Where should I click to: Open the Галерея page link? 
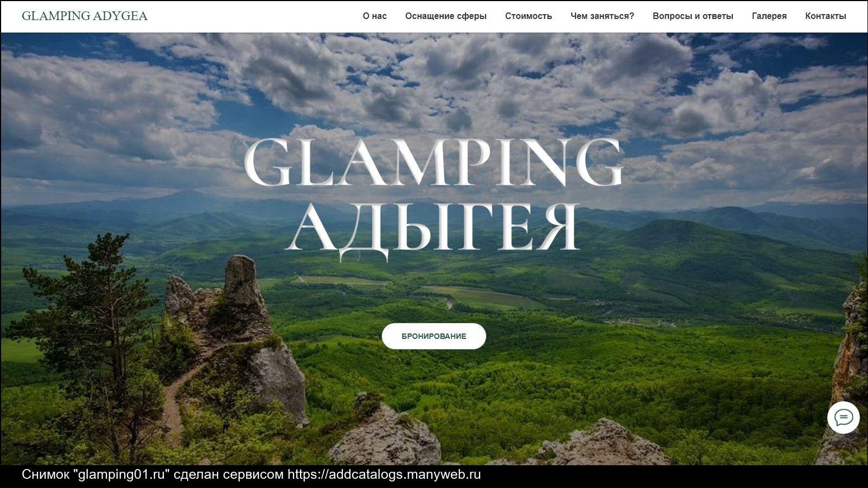coord(769,16)
